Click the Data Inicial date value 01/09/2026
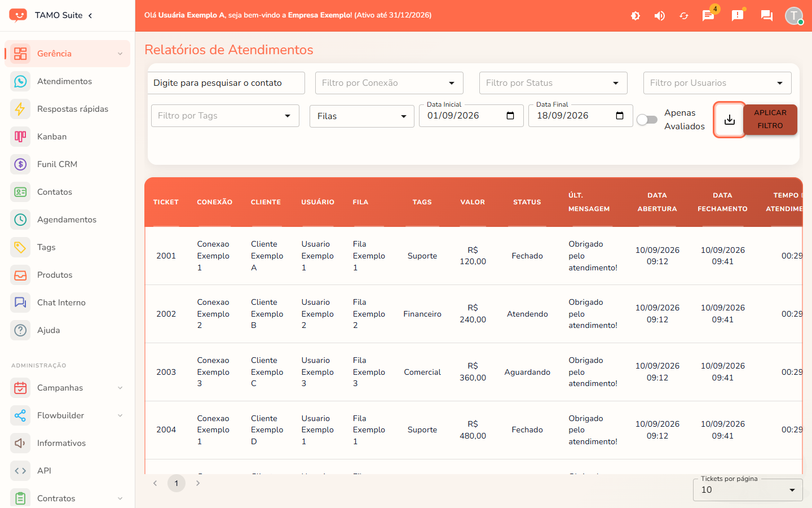The height and width of the screenshot is (508, 812). (x=453, y=116)
